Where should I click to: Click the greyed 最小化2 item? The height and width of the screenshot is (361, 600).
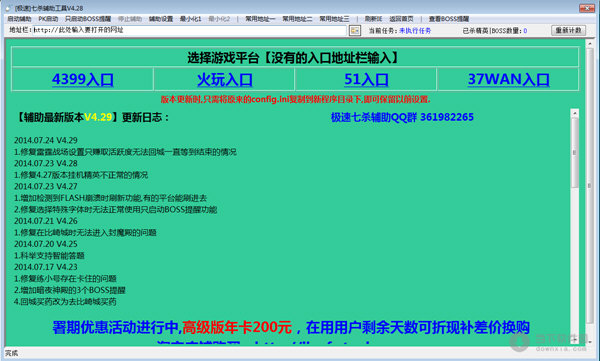coord(219,19)
